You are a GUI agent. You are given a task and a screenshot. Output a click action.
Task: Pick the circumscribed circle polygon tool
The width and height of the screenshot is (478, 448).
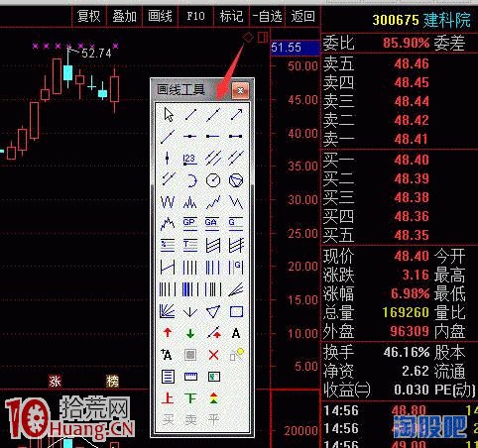pyautogui.click(x=236, y=180)
